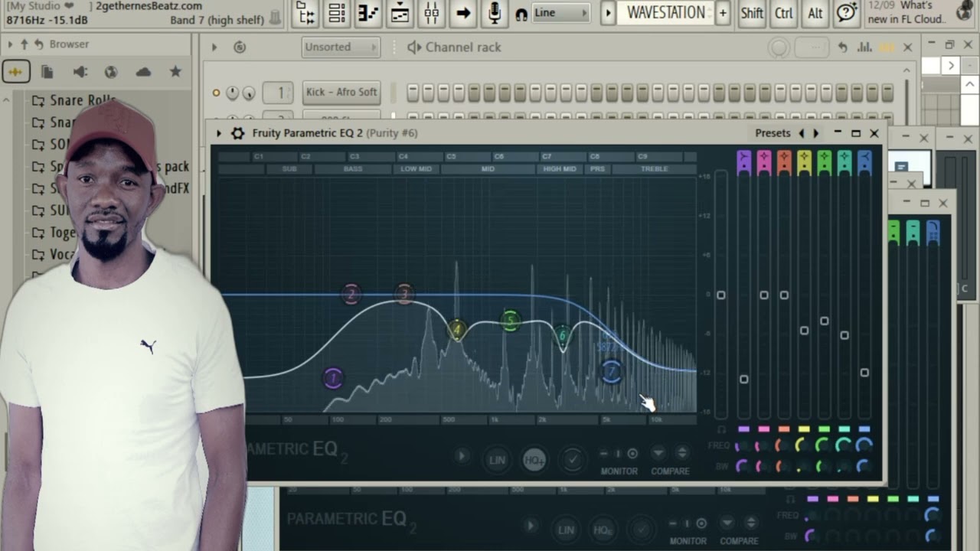
Task: Toggle the first step of Kick - Afro Soft
Action: pos(413,93)
